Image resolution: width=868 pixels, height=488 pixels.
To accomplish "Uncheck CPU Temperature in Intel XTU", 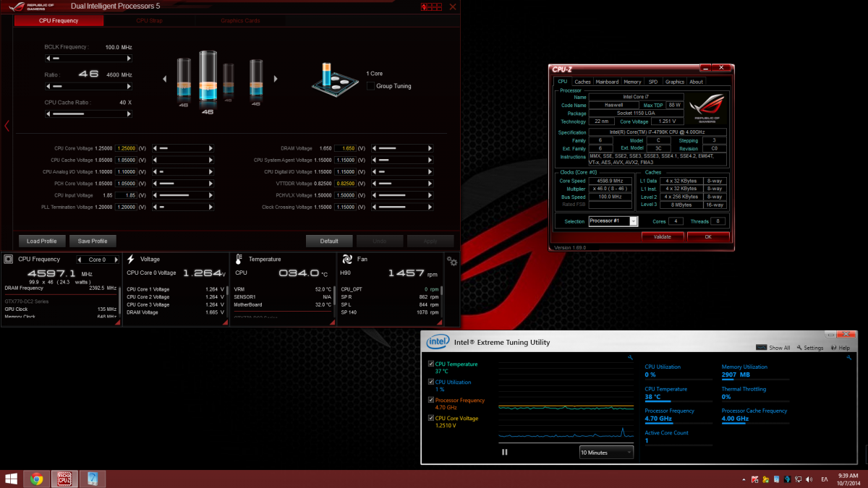I will pyautogui.click(x=431, y=364).
